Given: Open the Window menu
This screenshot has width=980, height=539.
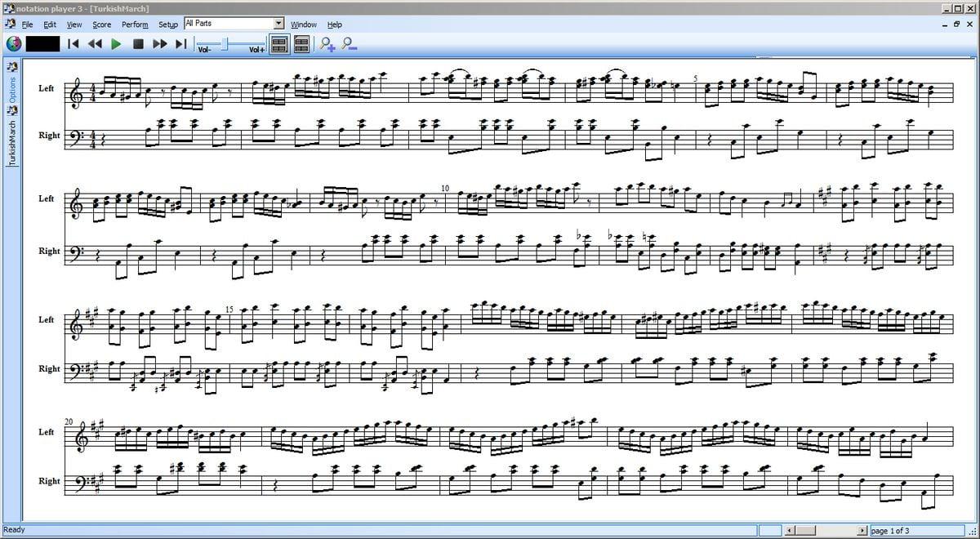Looking at the screenshot, I should coord(304,24).
